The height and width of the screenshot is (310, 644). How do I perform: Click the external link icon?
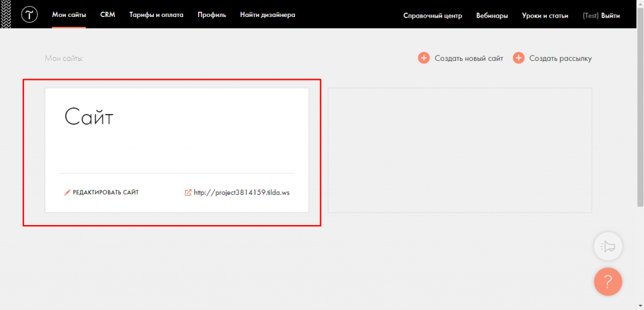pos(188,192)
